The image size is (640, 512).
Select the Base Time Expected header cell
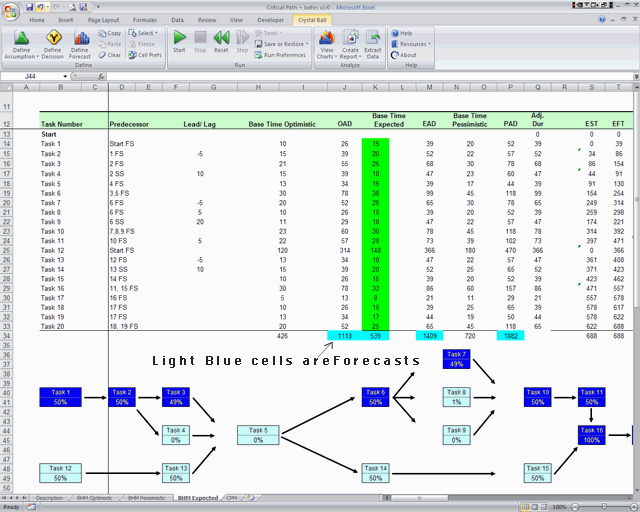pos(389,120)
